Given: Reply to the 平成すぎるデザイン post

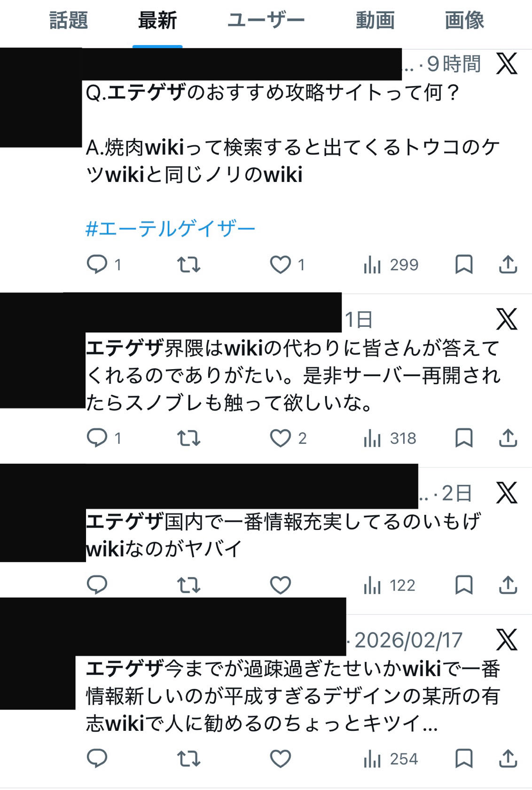Looking at the screenshot, I should pyautogui.click(x=97, y=758).
